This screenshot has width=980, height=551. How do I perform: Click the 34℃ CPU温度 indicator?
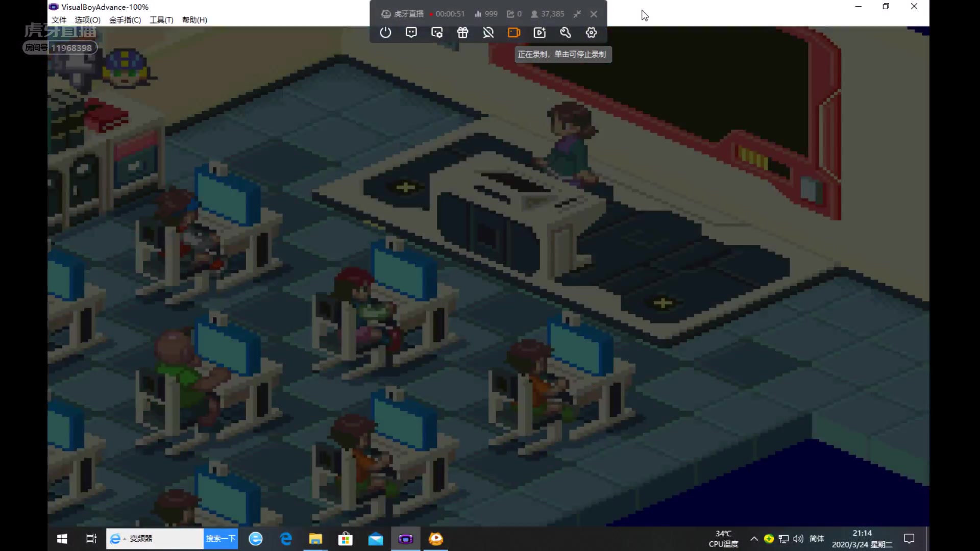coord(723,539)
